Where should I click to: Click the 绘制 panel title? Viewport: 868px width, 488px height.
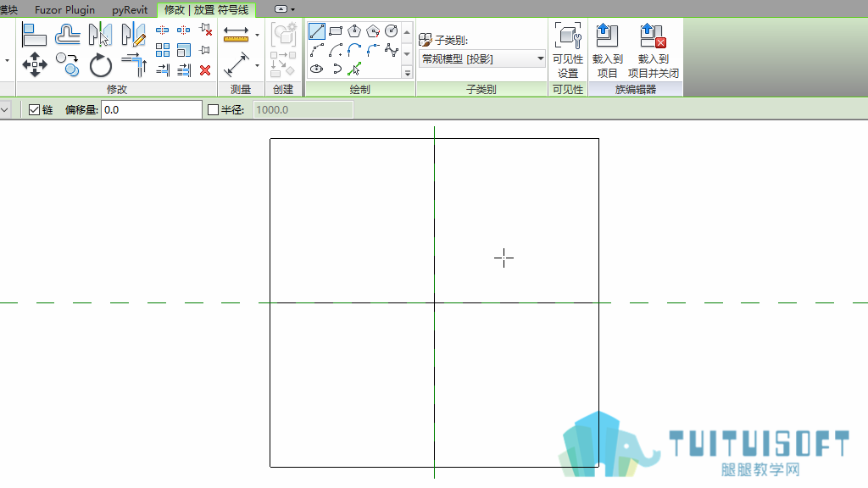[x=359, y=89]
